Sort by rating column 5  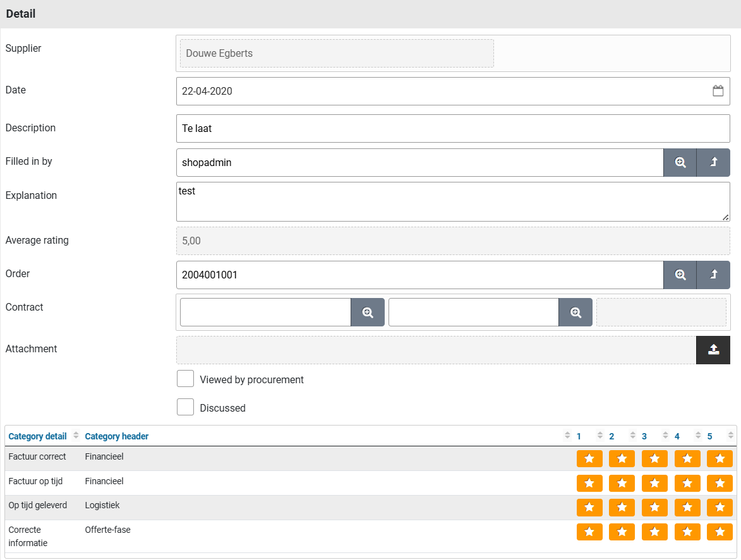coord(710,436)
